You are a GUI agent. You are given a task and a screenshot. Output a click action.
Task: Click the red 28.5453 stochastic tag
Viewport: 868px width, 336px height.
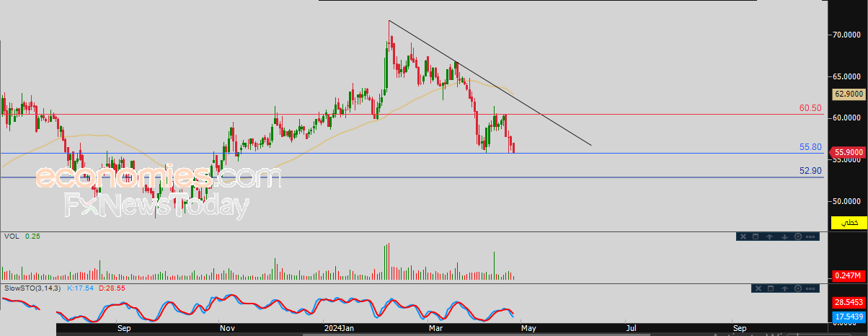tap(849, 303)
